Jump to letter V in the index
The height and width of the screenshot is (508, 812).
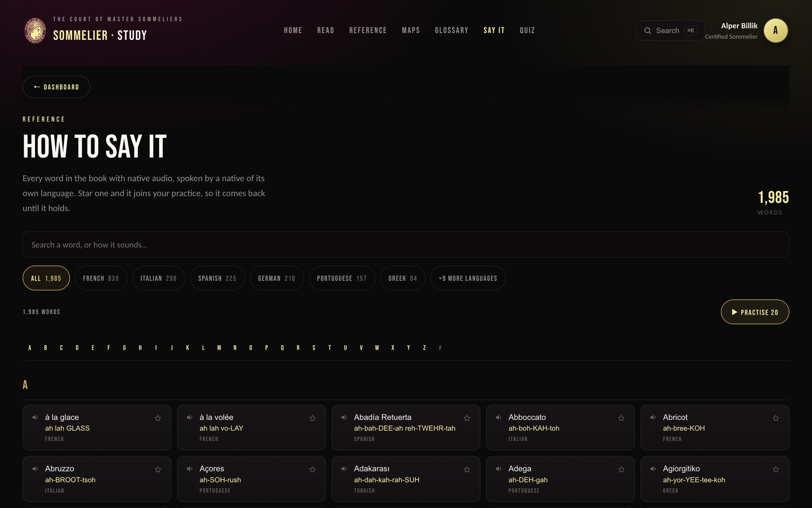coord(361,348)
